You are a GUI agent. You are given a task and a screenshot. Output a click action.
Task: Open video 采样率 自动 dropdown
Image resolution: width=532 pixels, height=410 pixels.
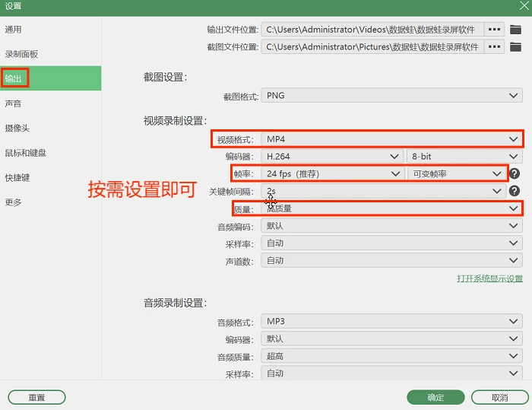click(391, 243)
